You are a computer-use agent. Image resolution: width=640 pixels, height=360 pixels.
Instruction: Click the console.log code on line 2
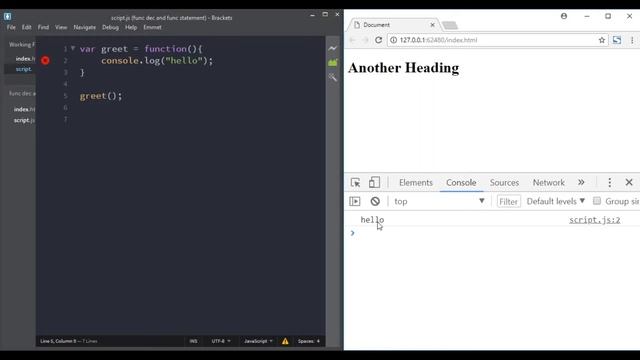(157, 60)
